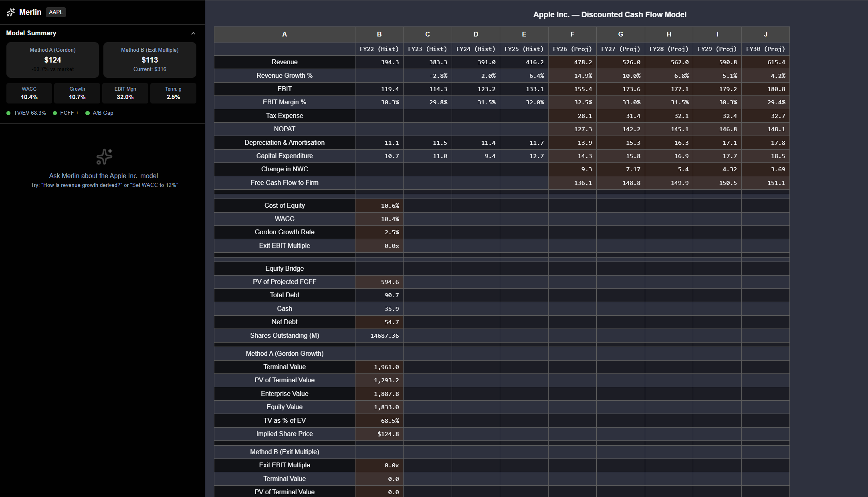Open the Method B (Exit Multiple) valuation card

point(150,60)
